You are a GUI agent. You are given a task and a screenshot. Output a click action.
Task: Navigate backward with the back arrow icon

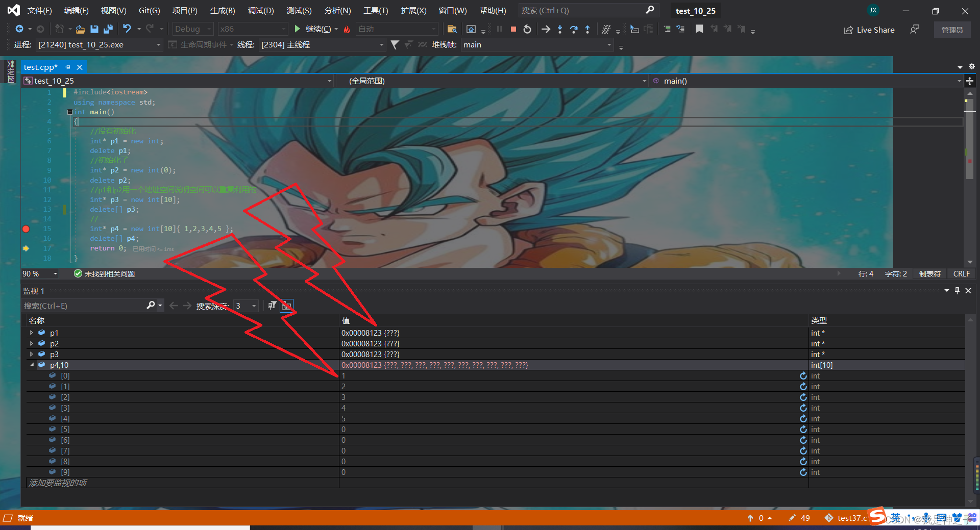pyautogui.click(x=19, y=29)
